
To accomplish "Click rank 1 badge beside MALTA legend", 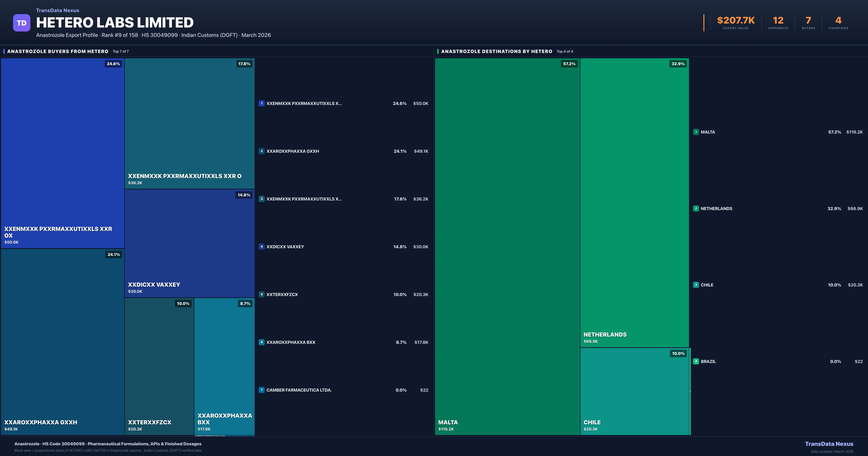I will pos(696,132).
